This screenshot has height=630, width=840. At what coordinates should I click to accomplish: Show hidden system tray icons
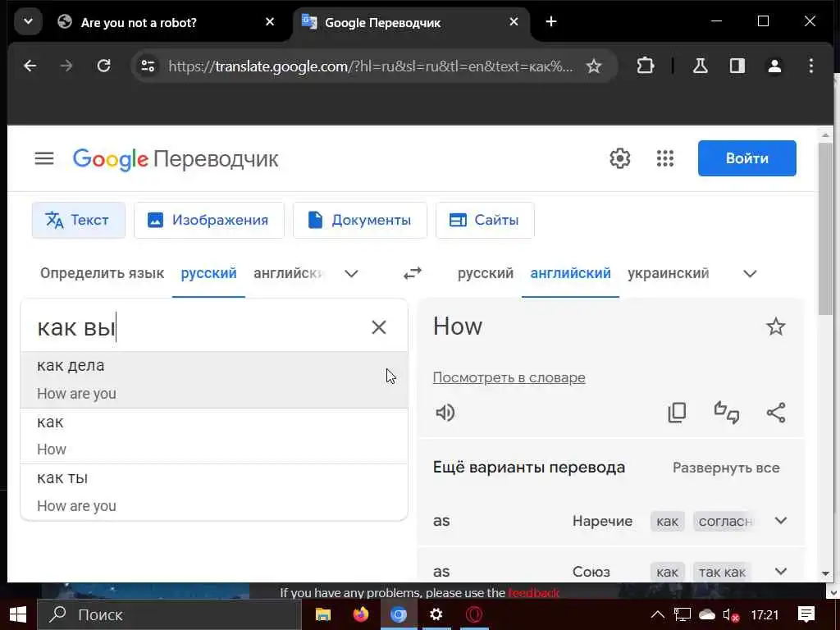pyautogui.click(x=657, y=614)
